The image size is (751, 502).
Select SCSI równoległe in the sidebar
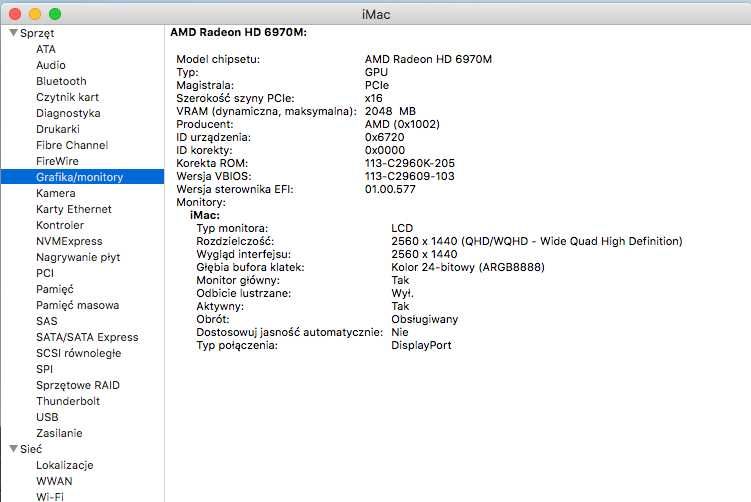79,353
